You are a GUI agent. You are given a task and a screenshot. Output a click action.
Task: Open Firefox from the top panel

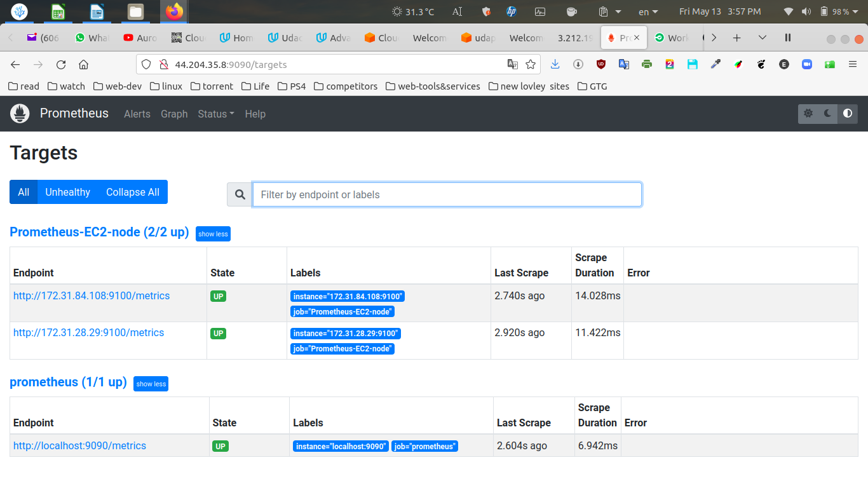(173, 11)
